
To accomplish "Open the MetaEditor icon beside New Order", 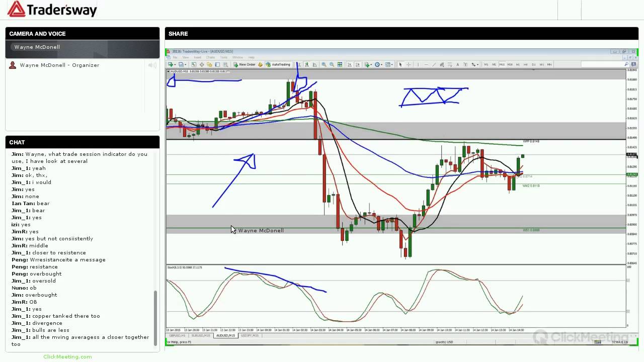I will click(260, 64).
